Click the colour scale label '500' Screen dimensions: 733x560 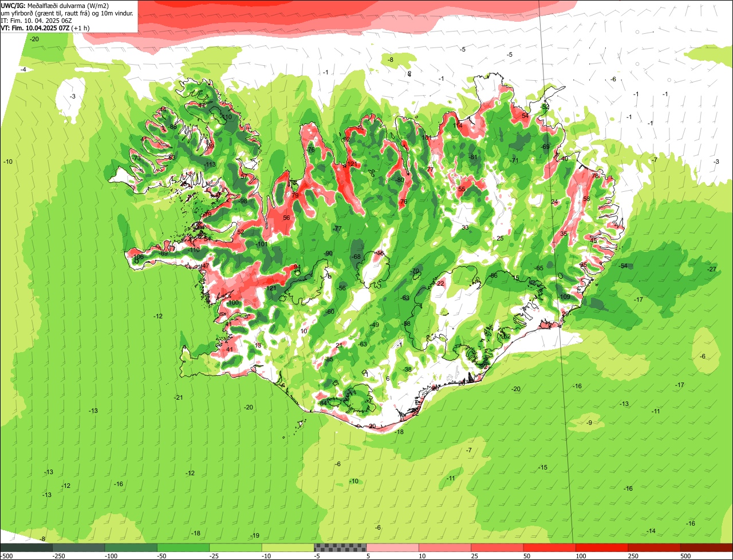click(x=685, y=556)
